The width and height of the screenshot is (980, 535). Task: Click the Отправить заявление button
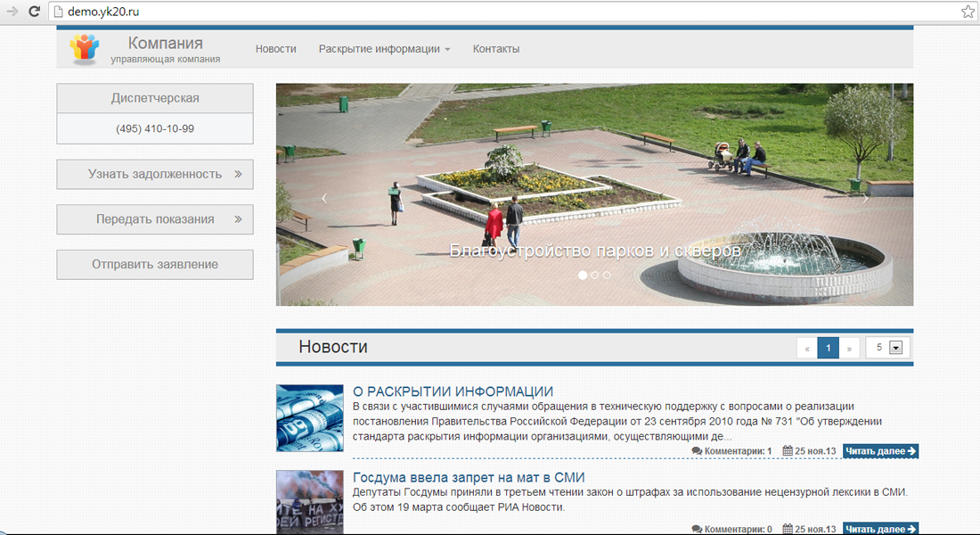(155, 264)
